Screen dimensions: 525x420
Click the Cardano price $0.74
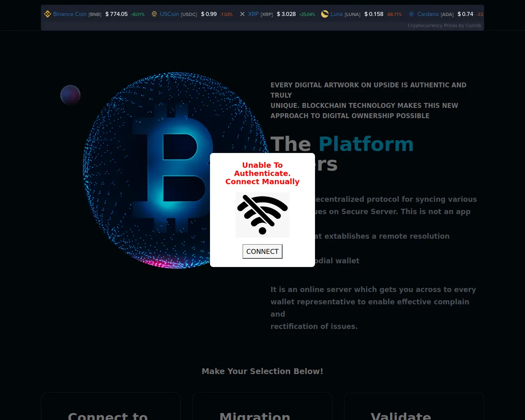coord(466,14)
